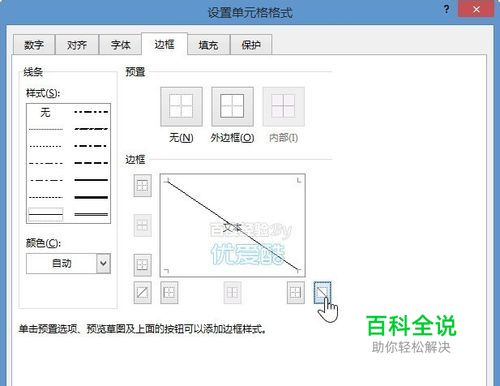Switch to the 字体 tab
The height and width of the screenshot is (386, 500).
[x=120, y=44]
